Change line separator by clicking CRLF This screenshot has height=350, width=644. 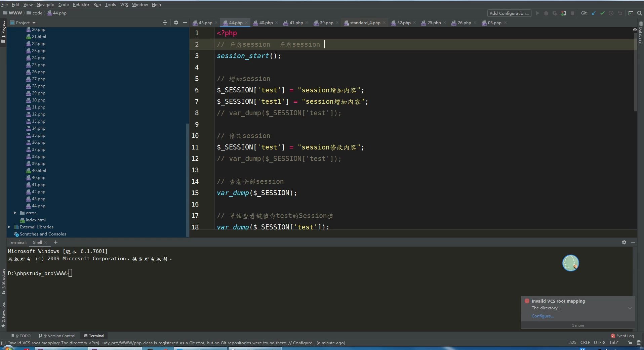[x=585, y=343]
